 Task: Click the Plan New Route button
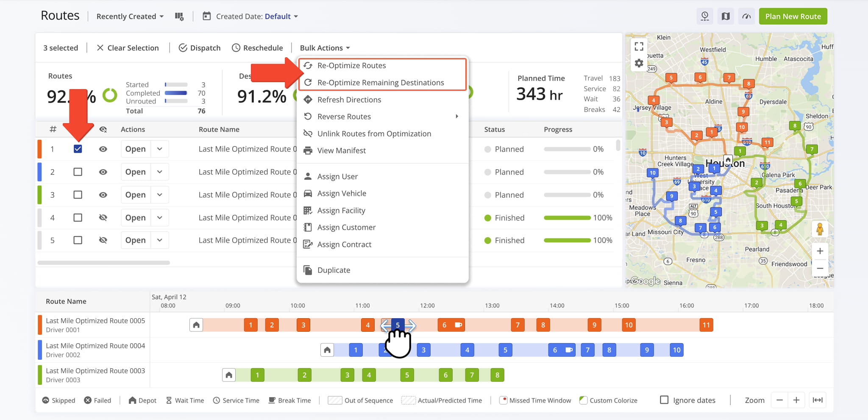tap(793, 17)
